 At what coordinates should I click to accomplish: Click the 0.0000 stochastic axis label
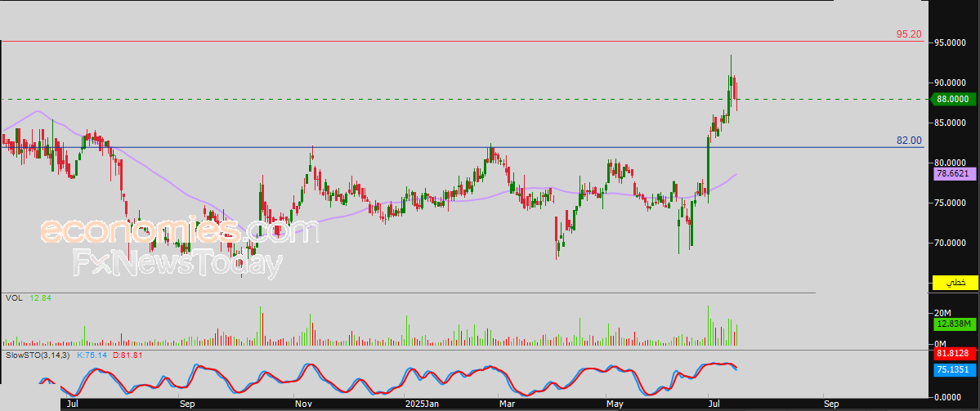pos(946,396)
